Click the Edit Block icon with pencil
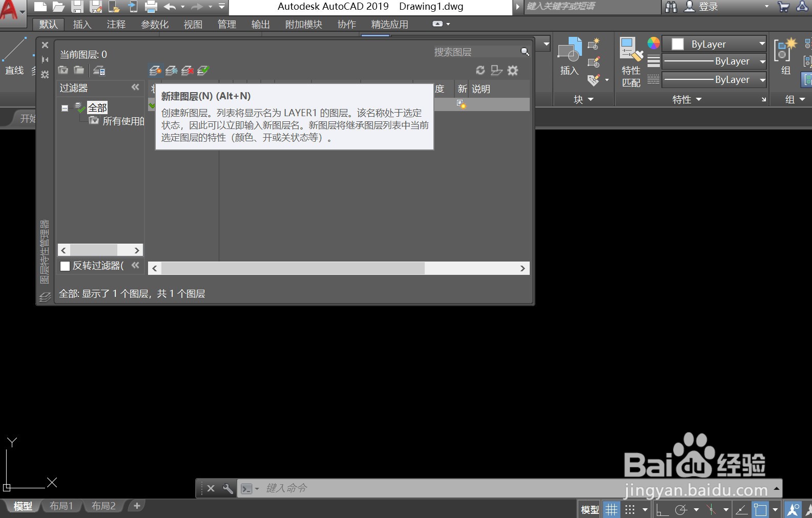Image resolution: width=812 pixels, height=518 pixels. click(594, 62)
